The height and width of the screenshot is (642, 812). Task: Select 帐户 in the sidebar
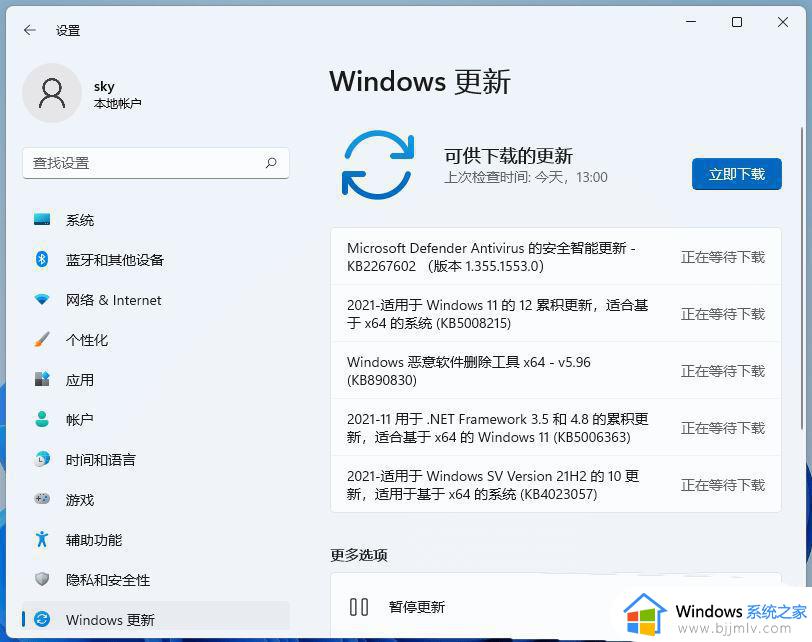pyautogui.click(x=155, y=420)
